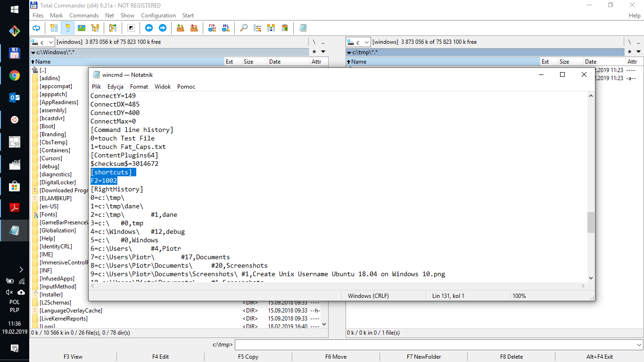Open right panel drive selection dropdown

click(x=359, y=42)
